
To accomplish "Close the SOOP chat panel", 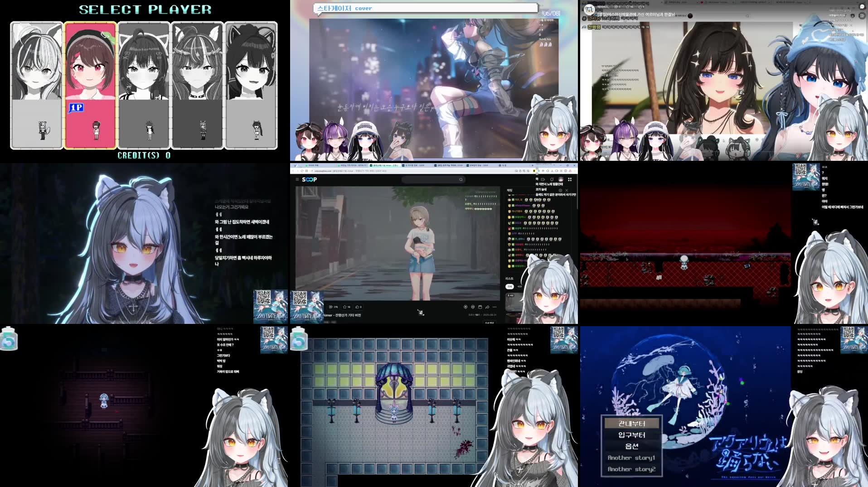I will point(567,190).
